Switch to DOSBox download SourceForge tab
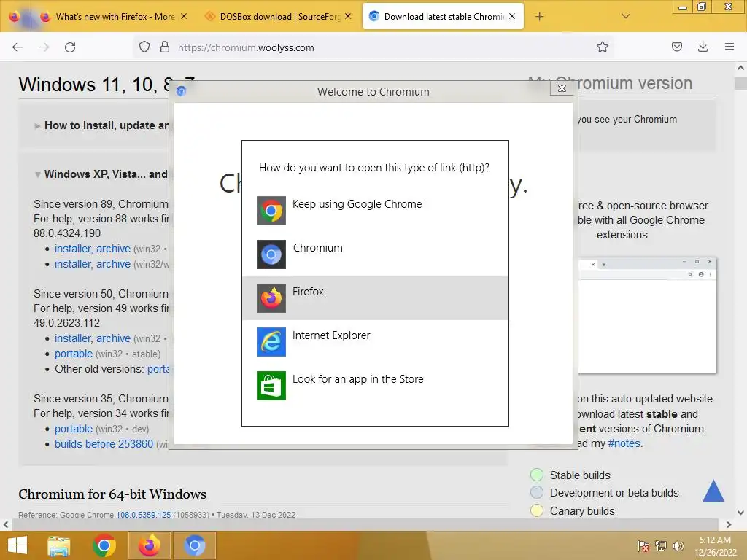The image size is (747, 560). pos(280,17)
